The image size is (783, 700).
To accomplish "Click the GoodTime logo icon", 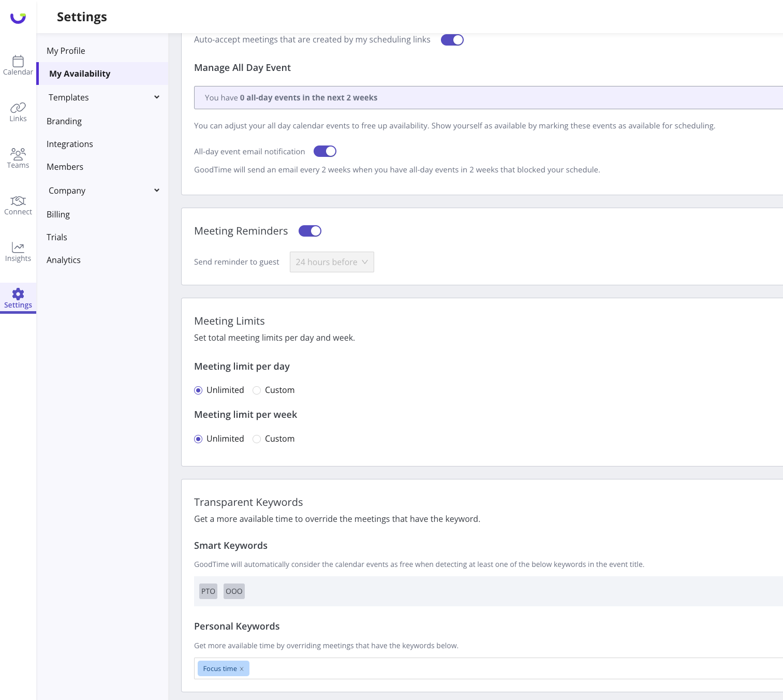I will tap(18, 18).
